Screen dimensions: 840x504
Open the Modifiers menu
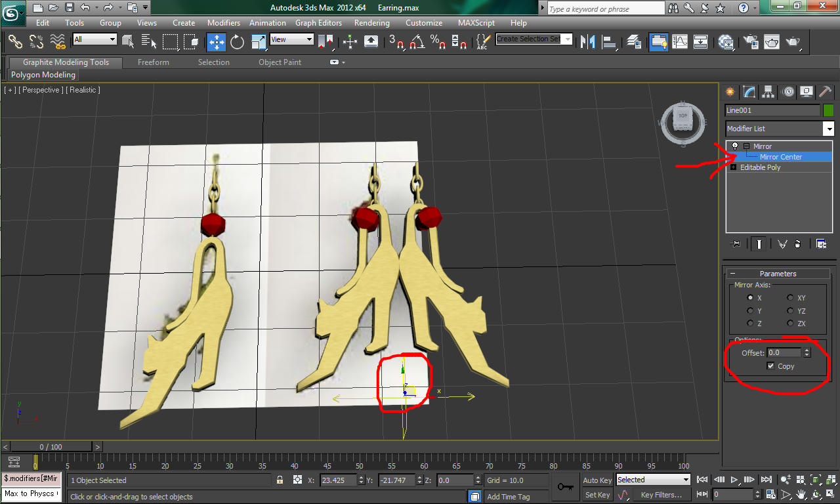(x=224, y=22)
